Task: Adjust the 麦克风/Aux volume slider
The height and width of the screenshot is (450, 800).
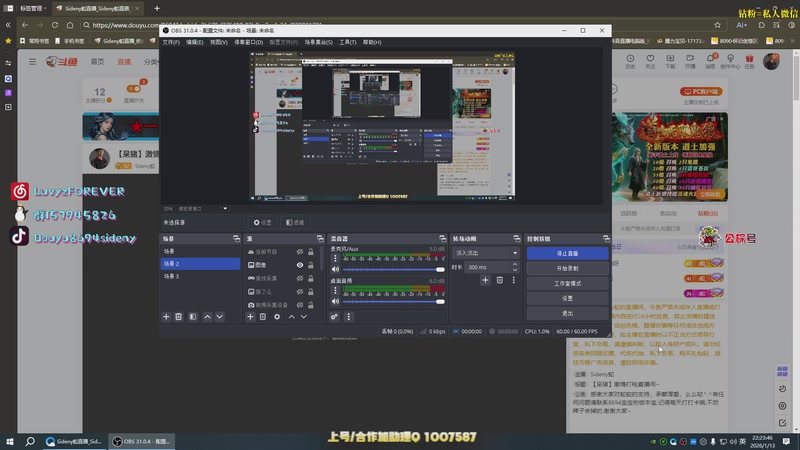Action: (x=393, y=269)
